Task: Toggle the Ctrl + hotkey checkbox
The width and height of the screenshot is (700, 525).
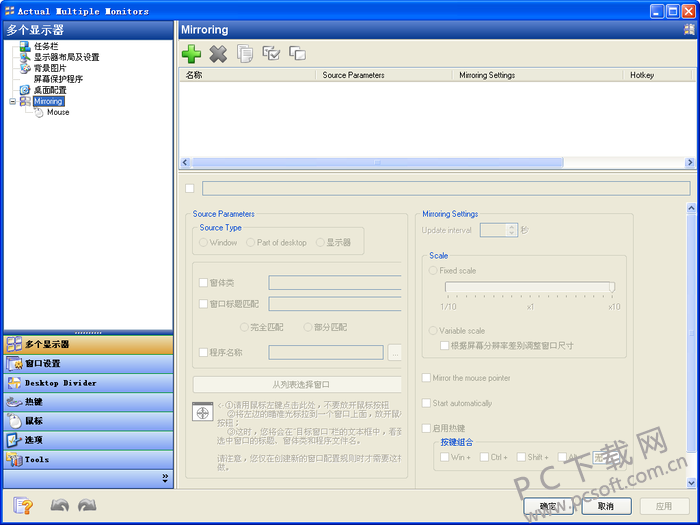Action: pyautogui.click(x=484, y=457)
